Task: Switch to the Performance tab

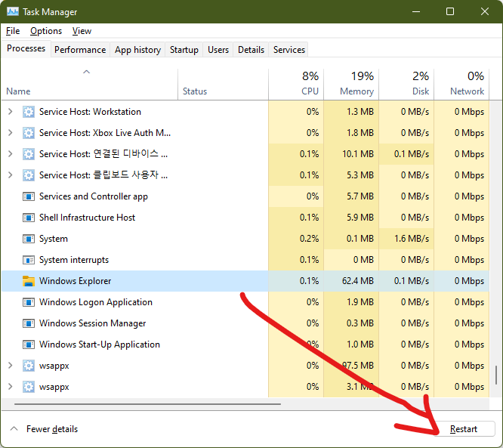Action: click(80, 50)
